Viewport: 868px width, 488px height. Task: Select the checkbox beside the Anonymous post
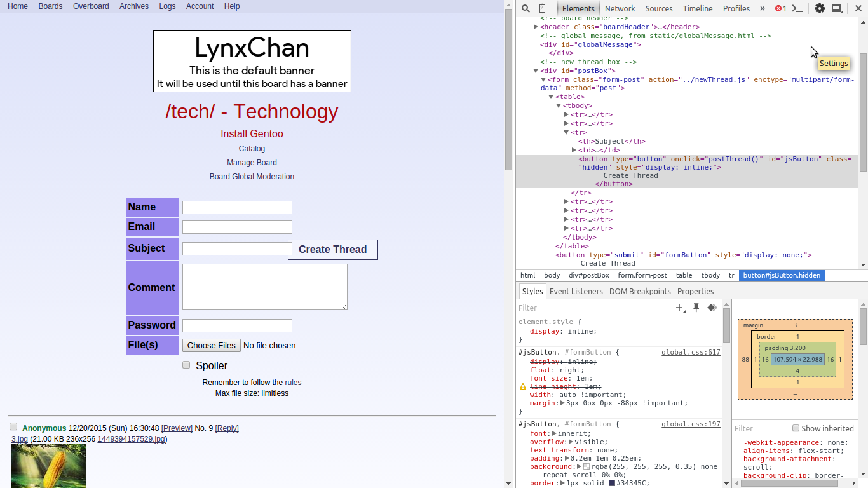coord(13,426)
